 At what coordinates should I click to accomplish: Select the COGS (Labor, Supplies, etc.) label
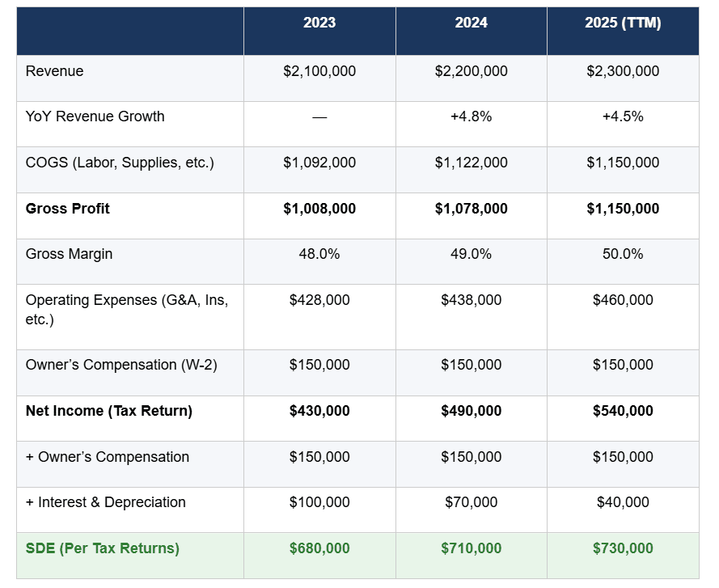pyautogui.click(x=120, y=163)
